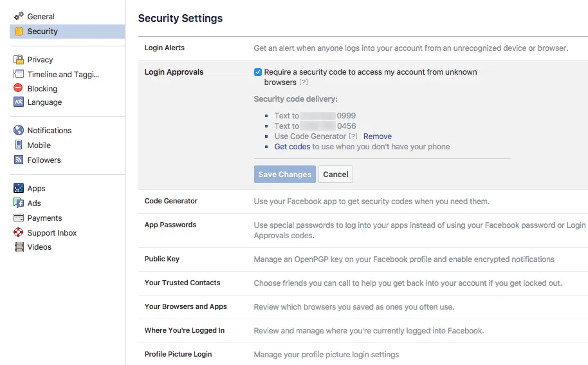The height and width of the screenshot is (365, 588).
Task: Click the Privacy lock icon
Action: 19,60
